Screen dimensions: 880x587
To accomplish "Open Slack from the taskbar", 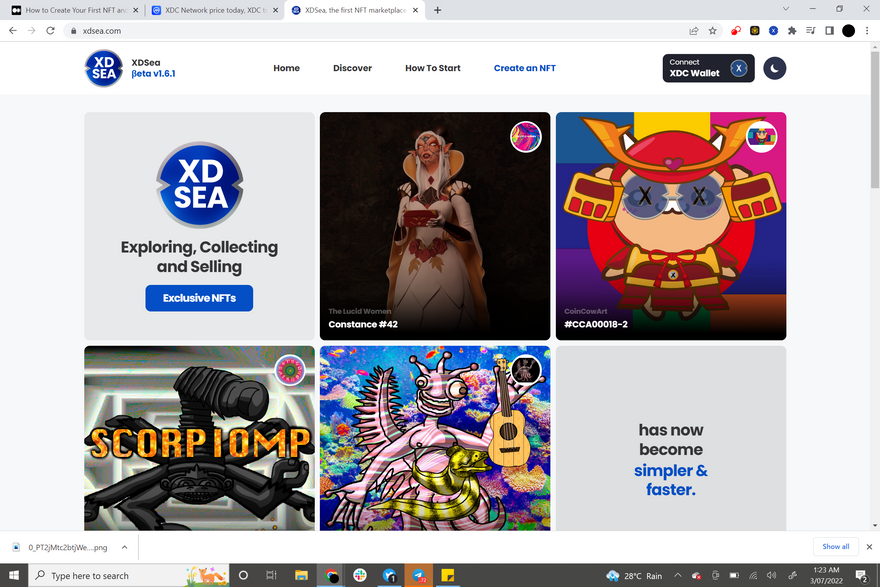I will (x=360, y=575).
